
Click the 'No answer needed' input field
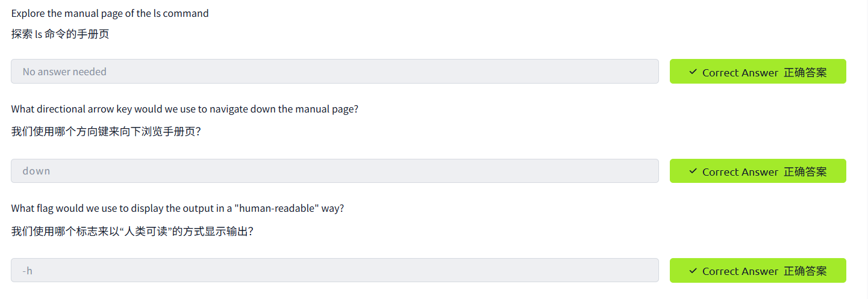click(334, 72)
